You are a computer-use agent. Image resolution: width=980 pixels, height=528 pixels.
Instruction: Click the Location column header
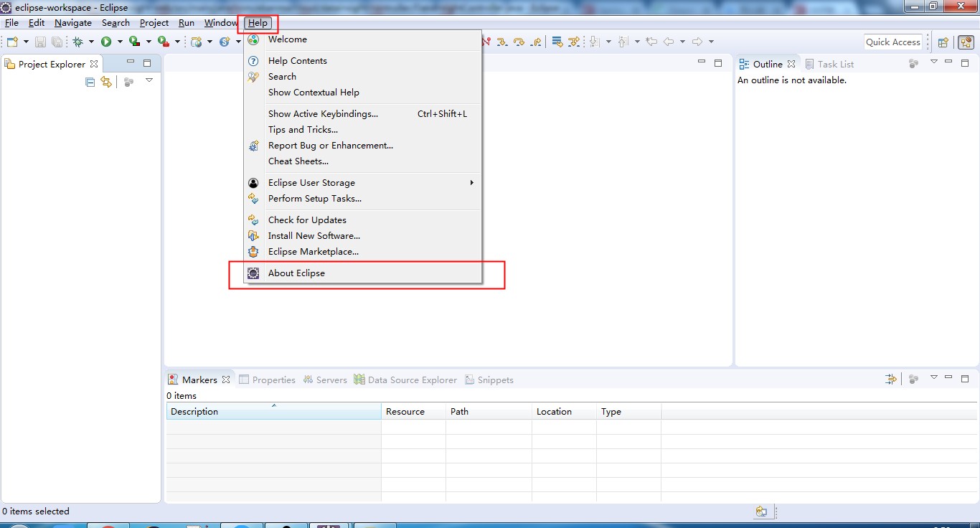pos(564,411)
